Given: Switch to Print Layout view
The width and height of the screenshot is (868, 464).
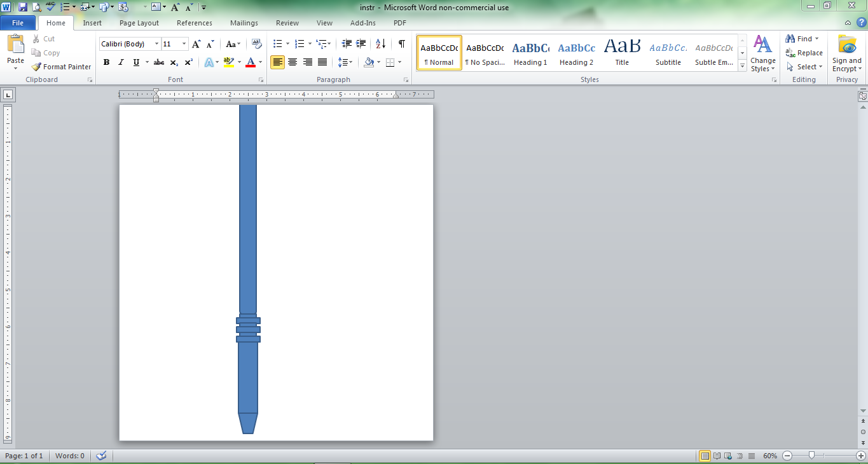Looking at the screenshot, I should click(x=705, y=456).
